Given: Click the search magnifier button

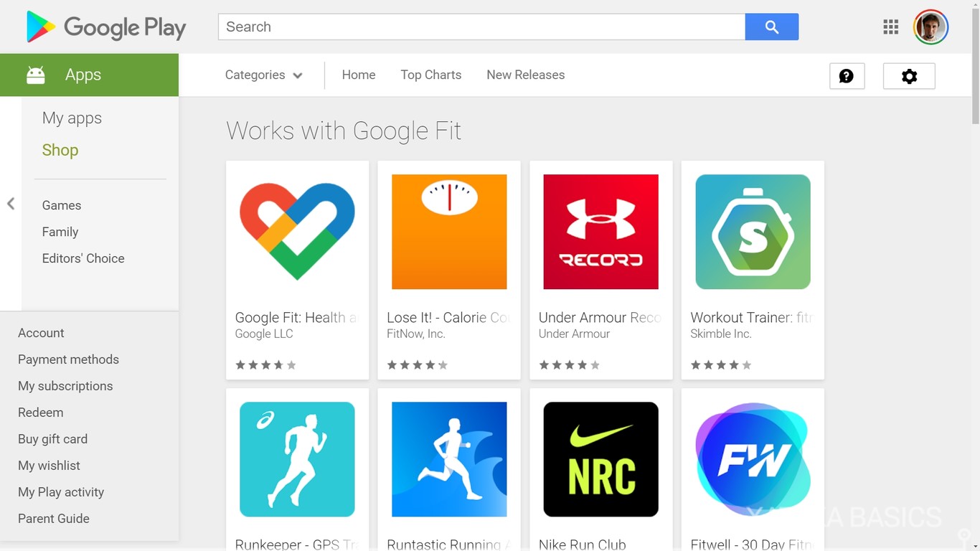Looking at the screenshot, I should (x=771, y=27).
